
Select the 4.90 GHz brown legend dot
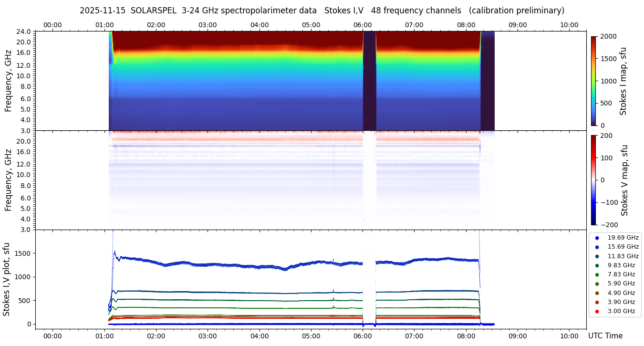pos(597,293)
